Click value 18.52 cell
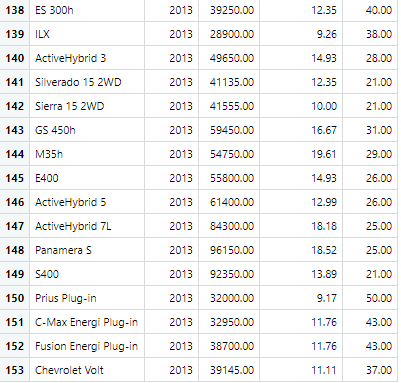Image resolution: width=401 pixels, height=383 pixels. pyautogui.click(x=301, y=250)
